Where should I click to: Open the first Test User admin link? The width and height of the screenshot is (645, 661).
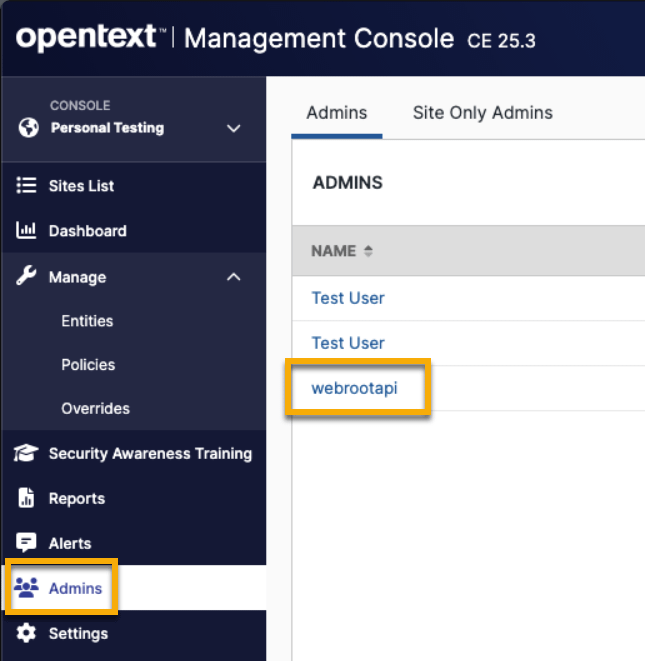click(x=348, y=298)
